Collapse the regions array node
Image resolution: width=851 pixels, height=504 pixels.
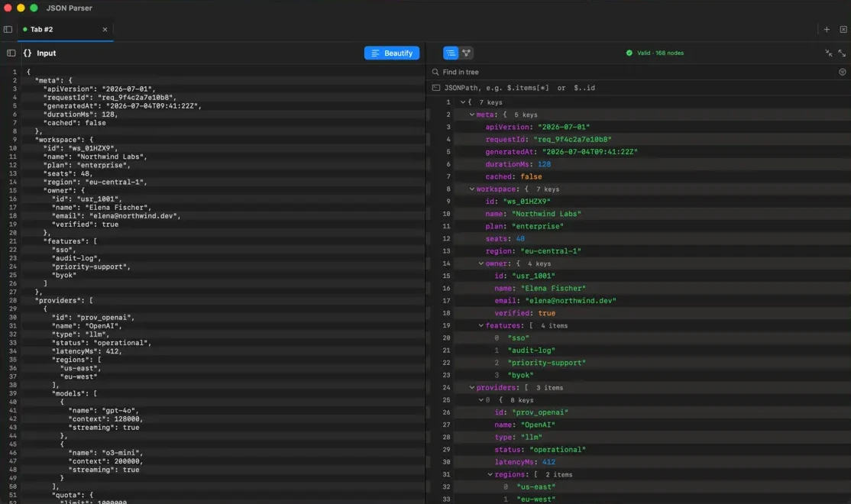[490, 474]
